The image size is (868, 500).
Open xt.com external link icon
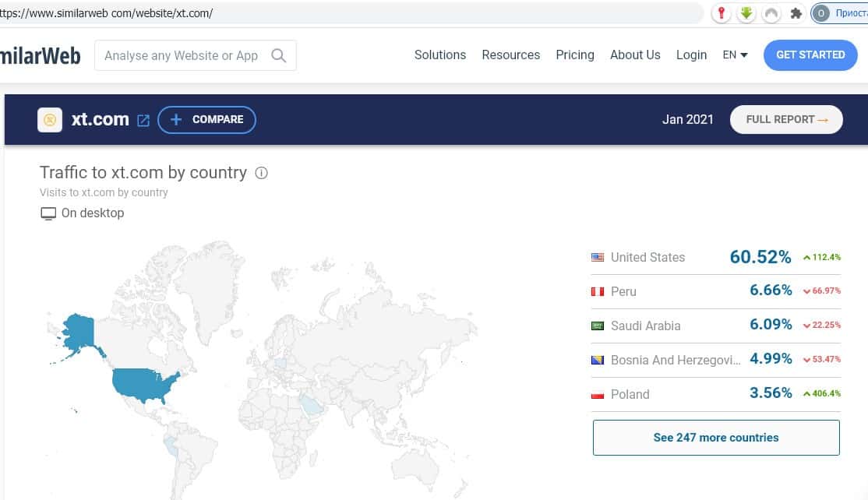143,120
